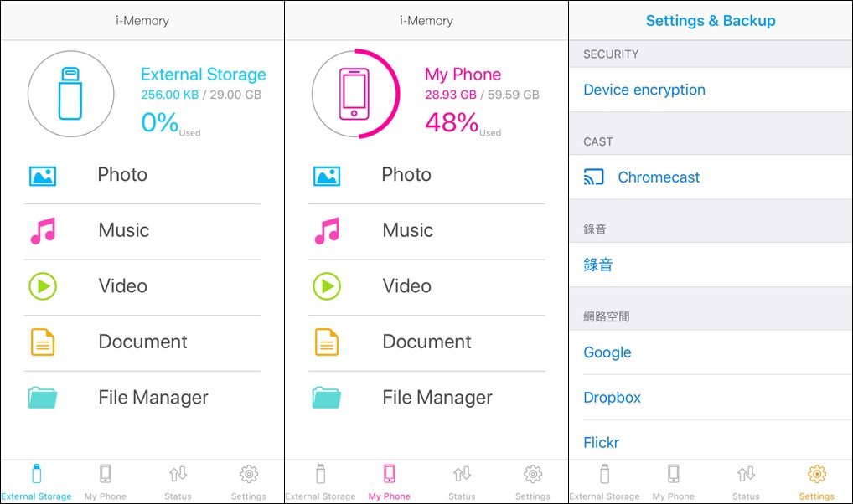
Task: Select the pink phone icon in the usage ring
Action: pos(355,92)
